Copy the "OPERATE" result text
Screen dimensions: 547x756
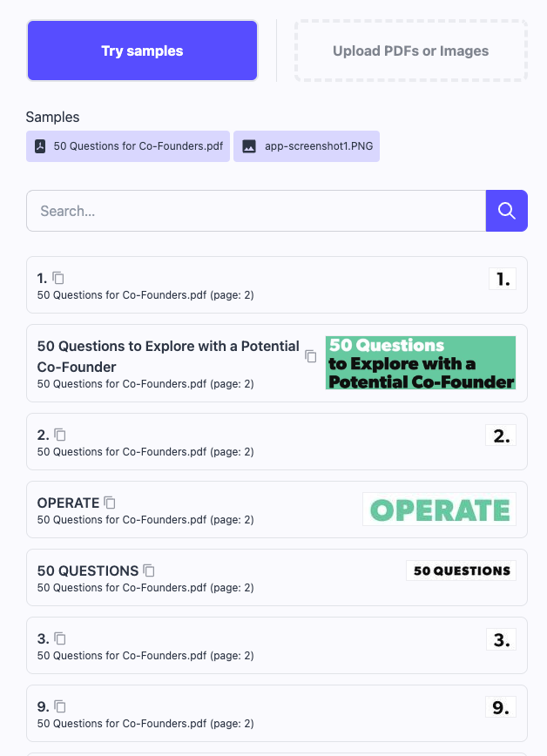click(x=110, y=503)
